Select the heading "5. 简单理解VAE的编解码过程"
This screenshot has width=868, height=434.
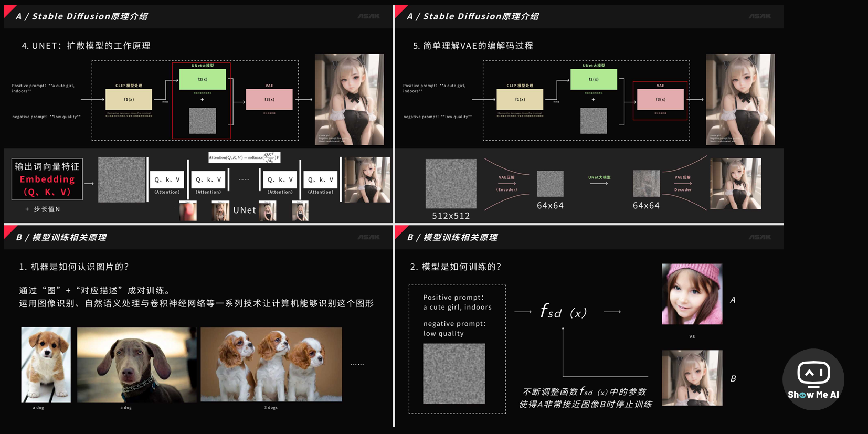(x=473, y=46)
